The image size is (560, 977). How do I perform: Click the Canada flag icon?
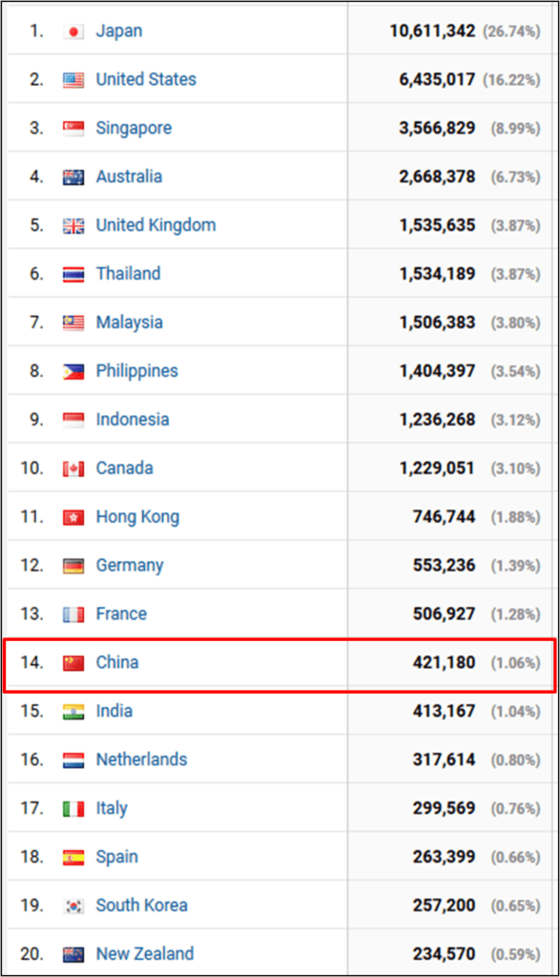(x=73, y=468)
